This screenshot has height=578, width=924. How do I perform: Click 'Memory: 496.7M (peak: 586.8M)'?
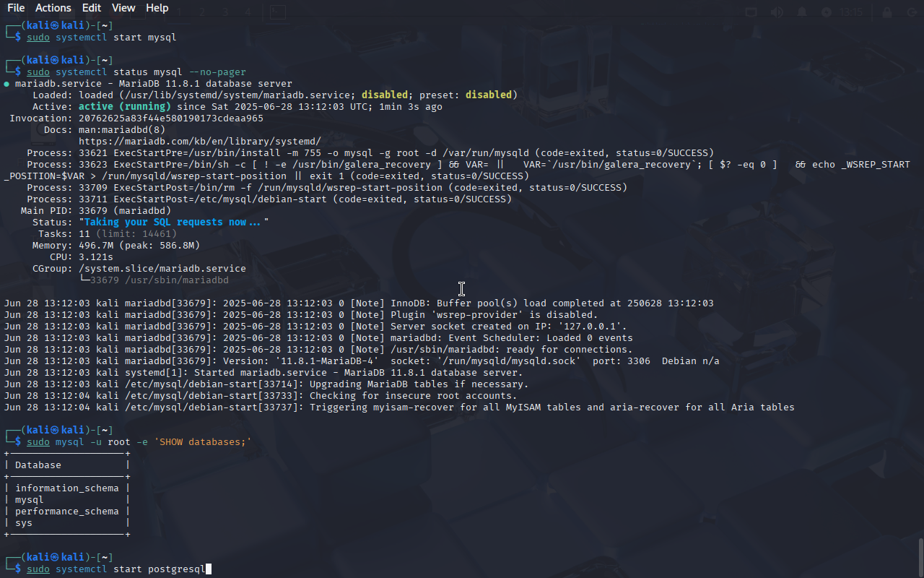[116, 245]
